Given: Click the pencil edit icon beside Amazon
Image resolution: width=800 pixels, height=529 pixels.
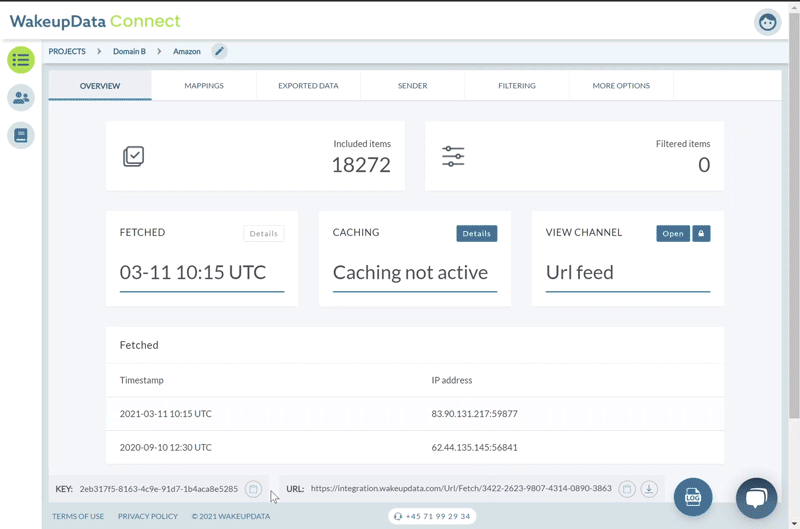Looking at the screenshot, I should pos(219,51).
